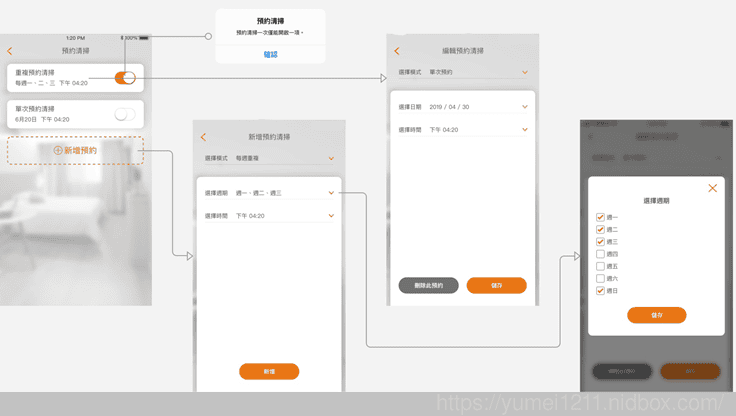Image resolution: width=736 pixels, height=416 pixels.
Task: Tap orange 新增 button
Action: click(269, 371)
